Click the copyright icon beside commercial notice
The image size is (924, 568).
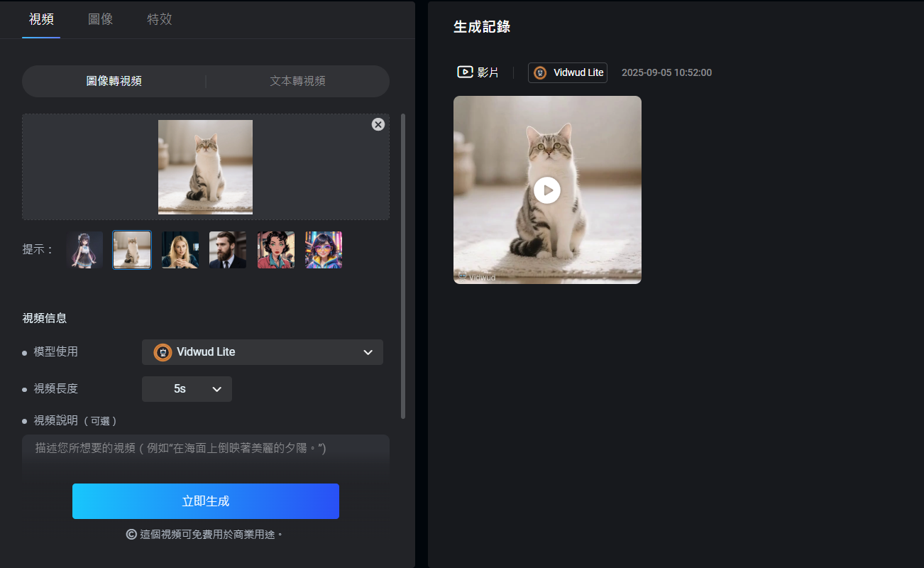tap(131, 534)
